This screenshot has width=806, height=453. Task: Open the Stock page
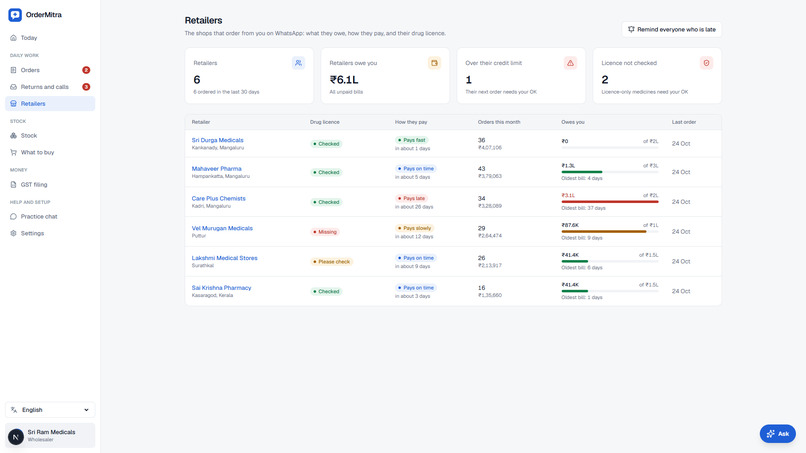tap(50, 136)
